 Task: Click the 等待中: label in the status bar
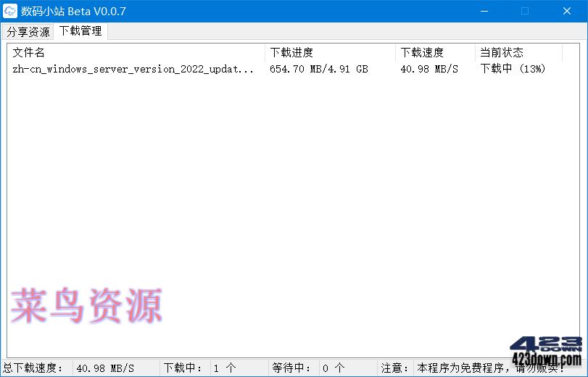point(291,368)
